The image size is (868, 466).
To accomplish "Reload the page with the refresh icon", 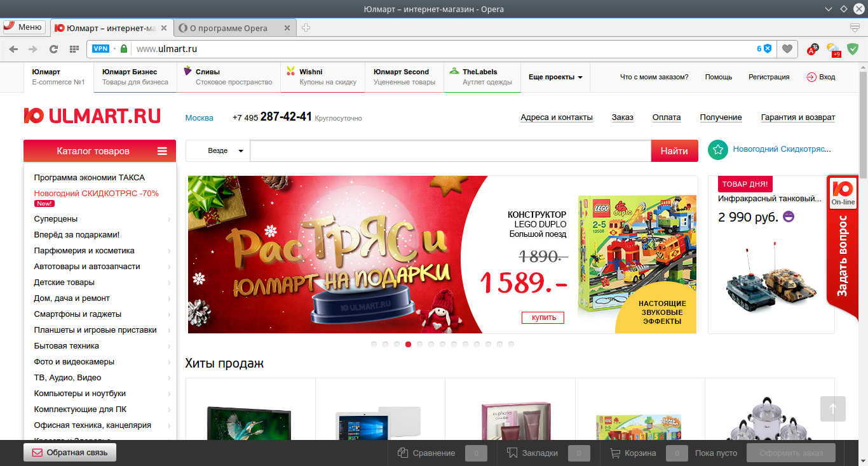I will point(54,49).
